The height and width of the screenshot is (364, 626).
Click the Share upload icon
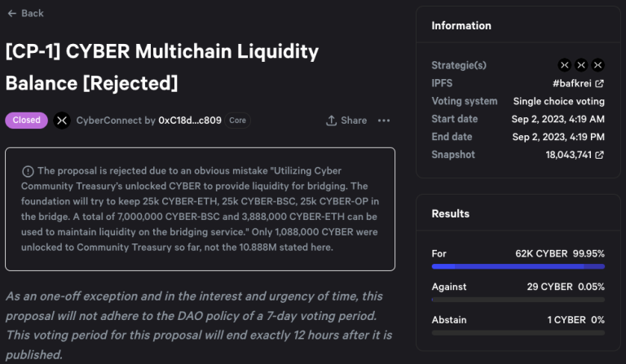click(x=331, y=121)
